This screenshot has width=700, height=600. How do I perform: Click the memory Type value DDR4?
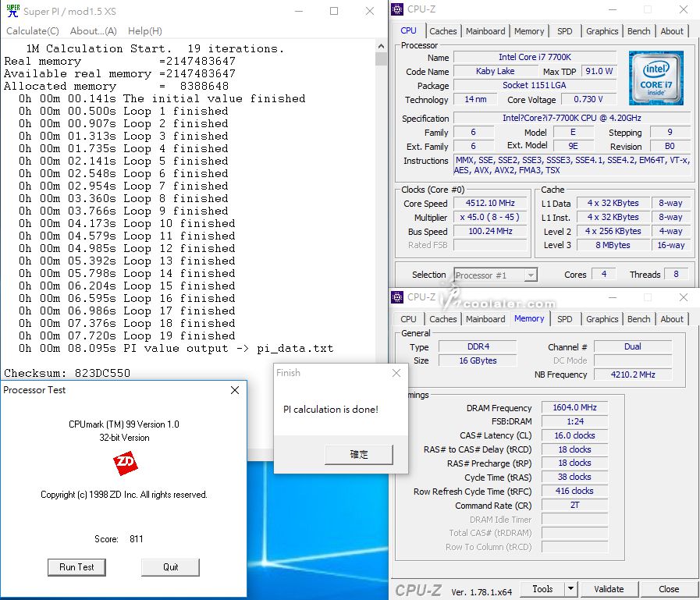pos(478,346)
